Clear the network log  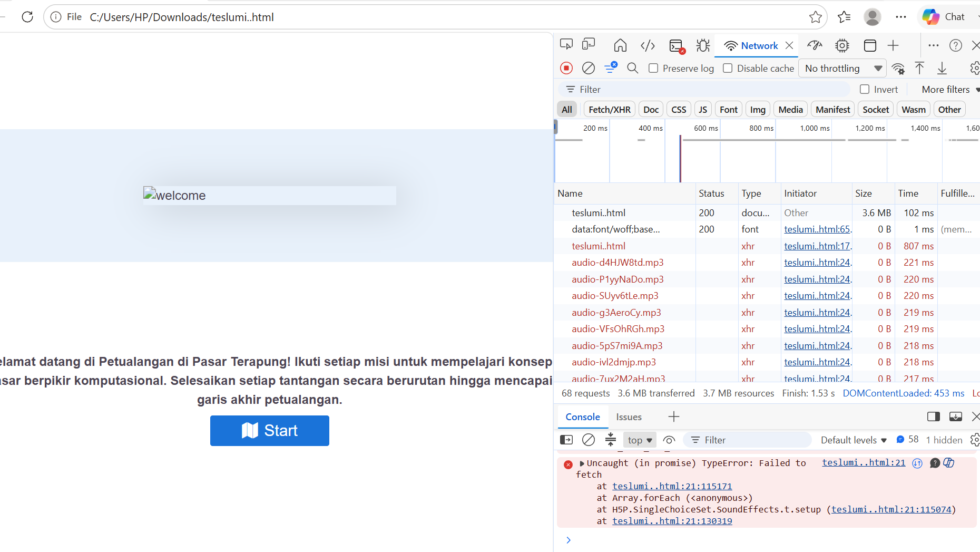click(589, 68)
